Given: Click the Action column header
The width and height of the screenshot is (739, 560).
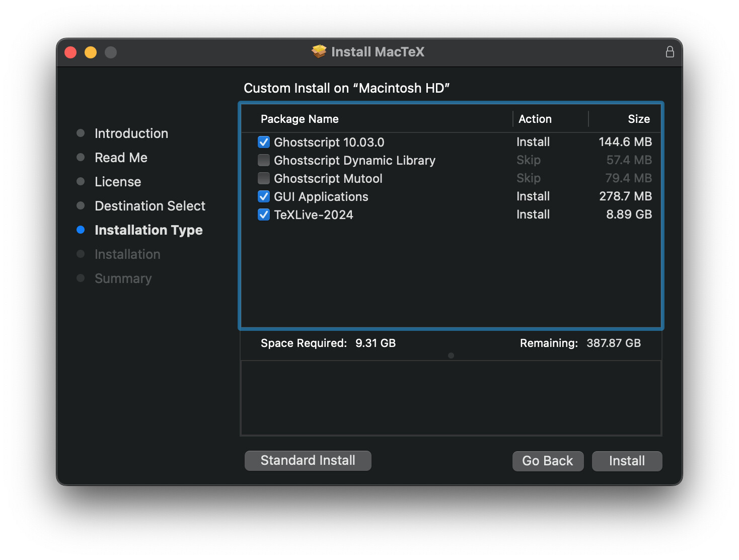Looking at the screenshot, I should point(535,119).
